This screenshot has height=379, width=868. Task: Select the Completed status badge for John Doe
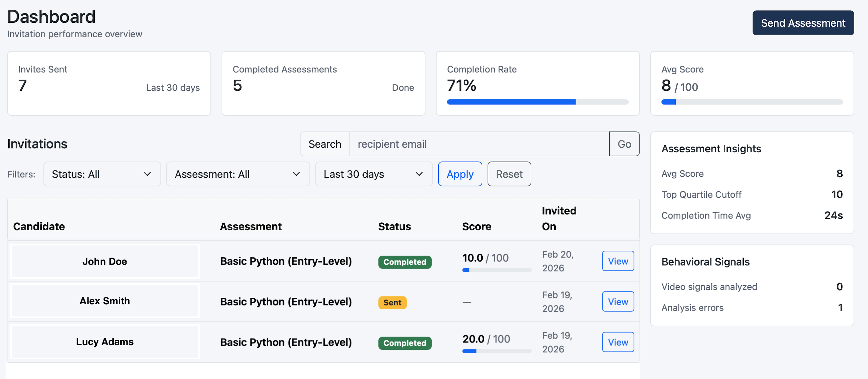[x=405, y=262]
